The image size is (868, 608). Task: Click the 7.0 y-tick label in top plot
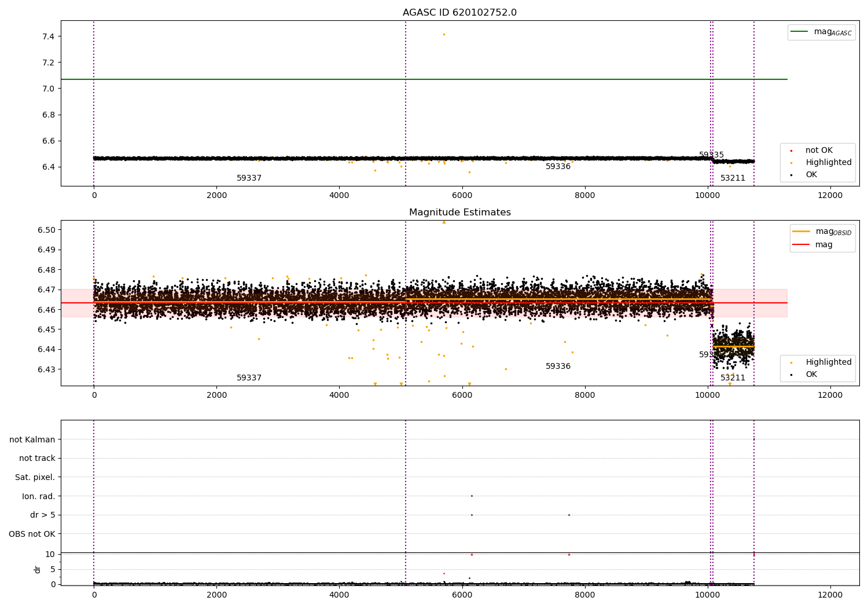48,89
